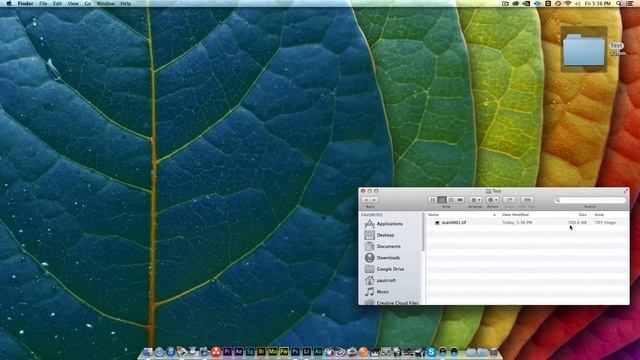This screenshot has width=640, height=360.
Task: Open the Apple menu
Action: [x=9, y=4]
